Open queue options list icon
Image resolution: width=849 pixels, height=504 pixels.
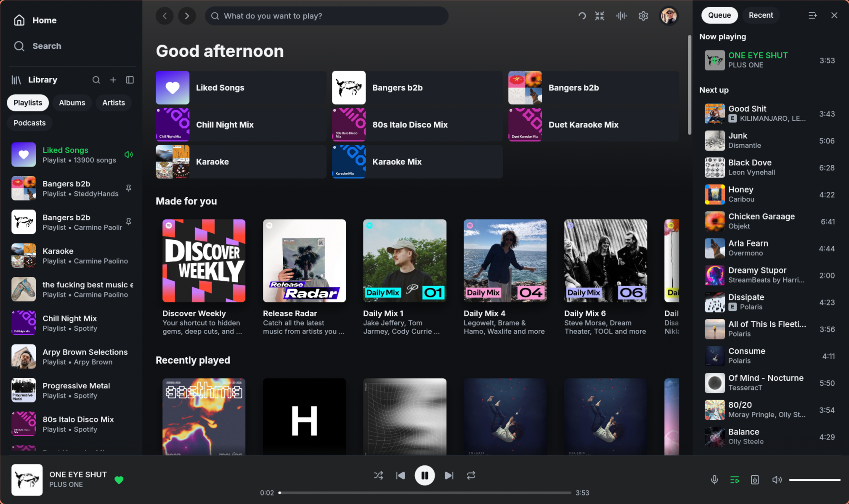813,16
